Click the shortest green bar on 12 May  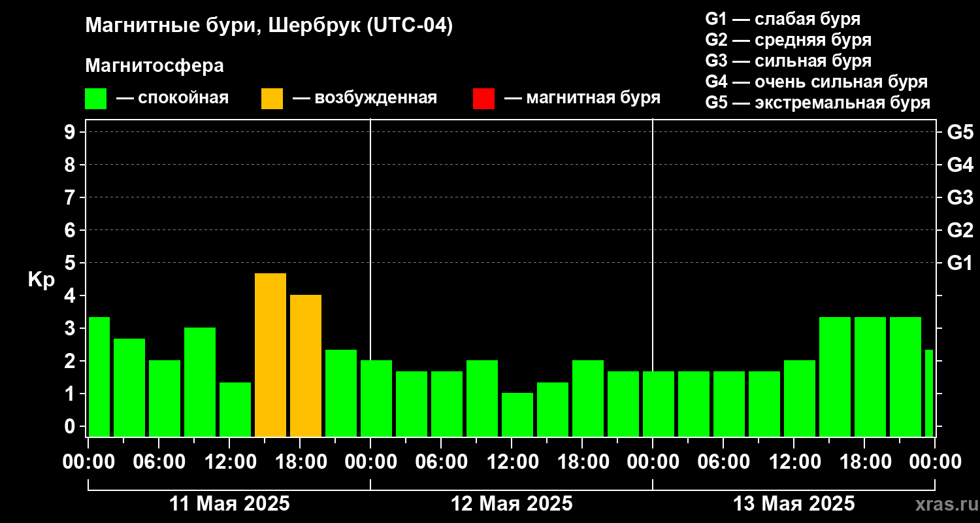click(517, 414)
